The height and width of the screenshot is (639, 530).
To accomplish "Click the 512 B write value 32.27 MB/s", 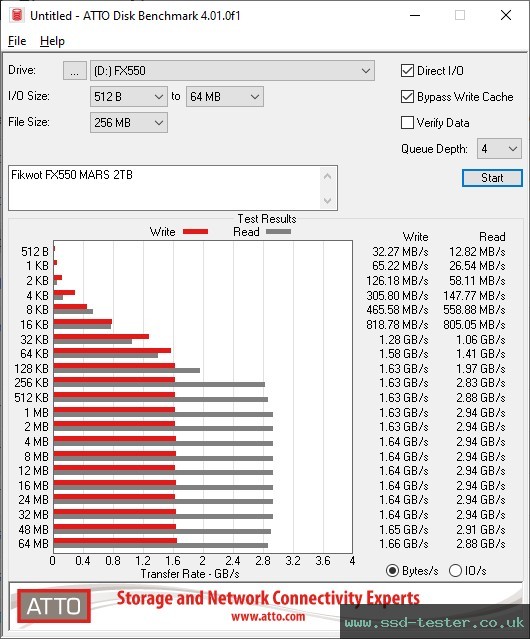I will click(x=400, y=252).
